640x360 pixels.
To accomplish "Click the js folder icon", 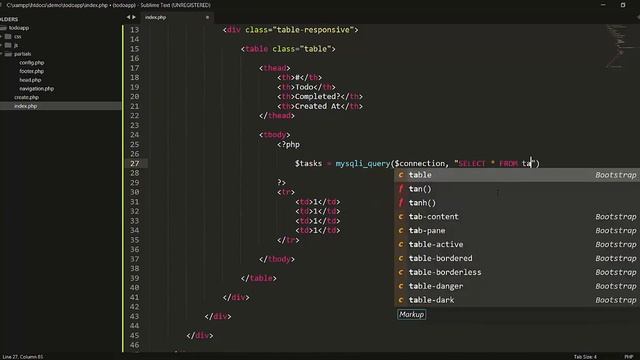I will tap(8, 45).
